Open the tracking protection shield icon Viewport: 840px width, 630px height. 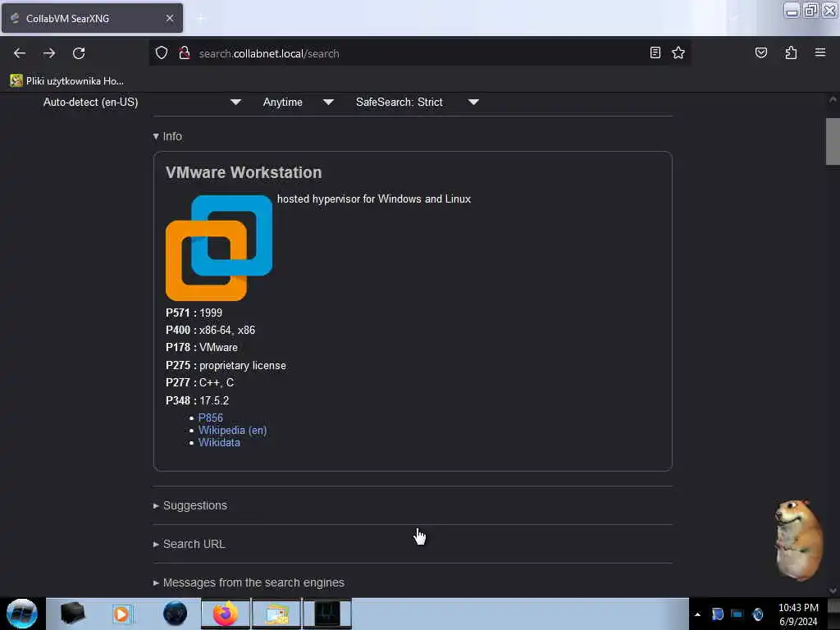[162, 53]
